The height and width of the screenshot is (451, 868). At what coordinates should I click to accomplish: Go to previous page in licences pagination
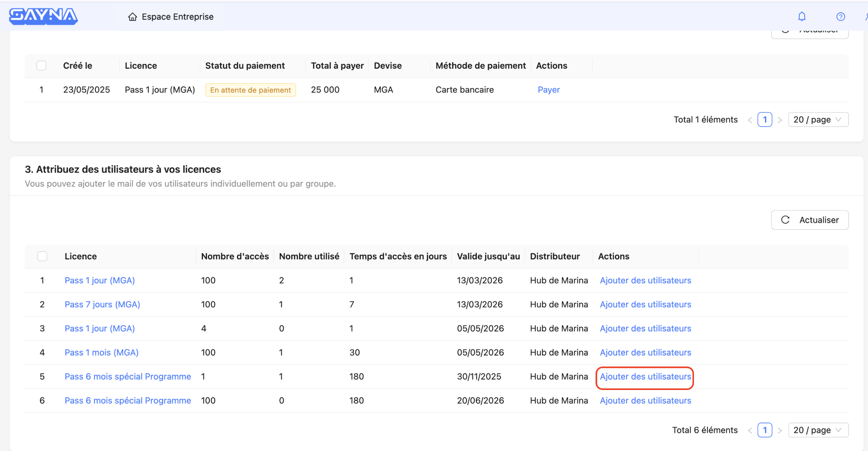[x=750, y=430]
